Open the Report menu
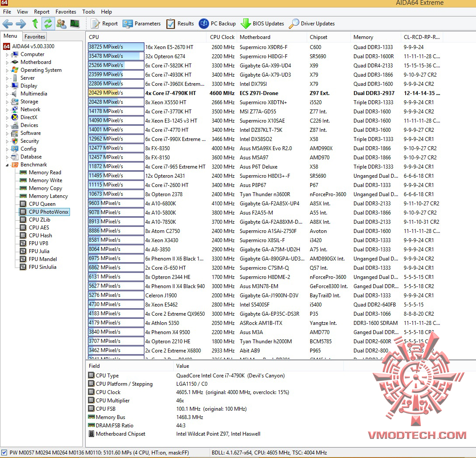This screenshot has height=458, width=476. pos(42,12)
